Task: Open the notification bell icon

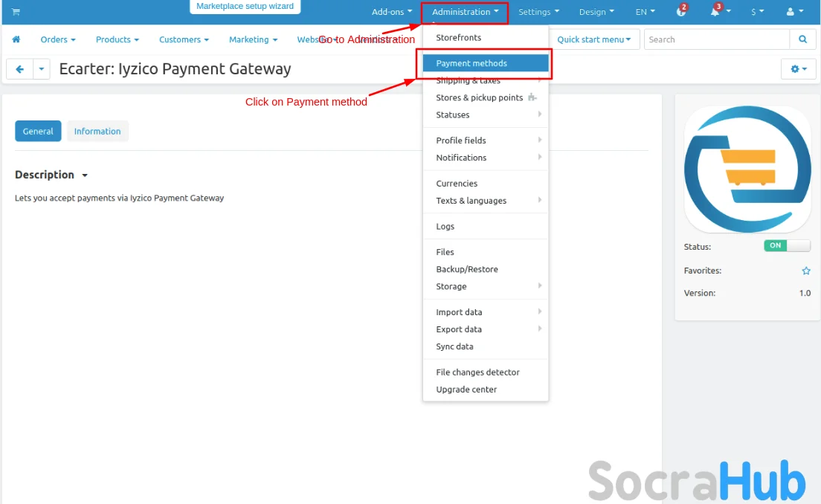Action: (715, 11)
